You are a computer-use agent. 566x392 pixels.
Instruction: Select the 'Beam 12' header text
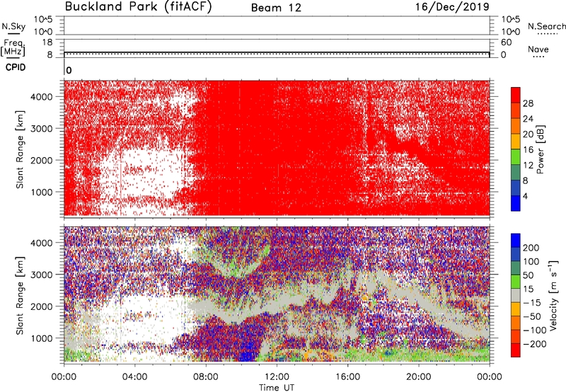(276, 8)
